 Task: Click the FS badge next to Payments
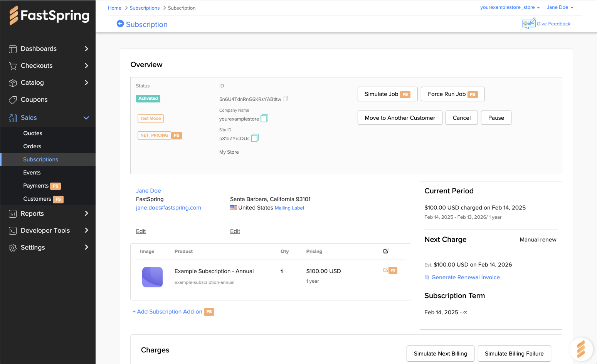pos(55,186)
